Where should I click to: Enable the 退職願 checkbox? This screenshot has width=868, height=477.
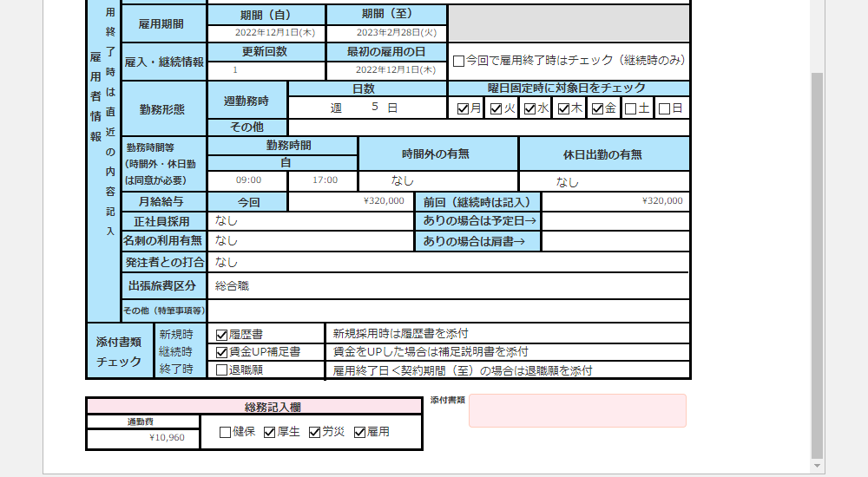point(221,370)
